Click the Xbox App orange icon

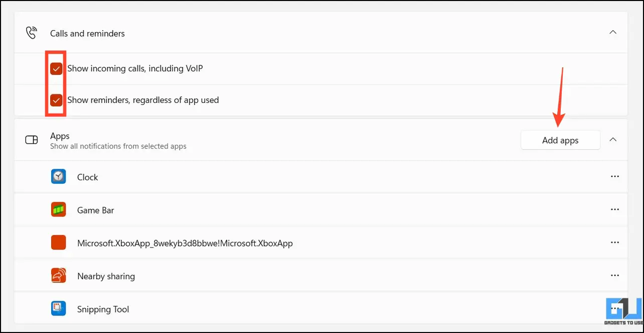pos(59,243)
